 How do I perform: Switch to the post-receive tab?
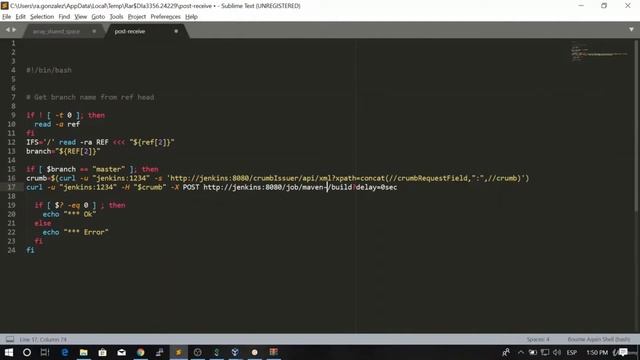[130, 31]
